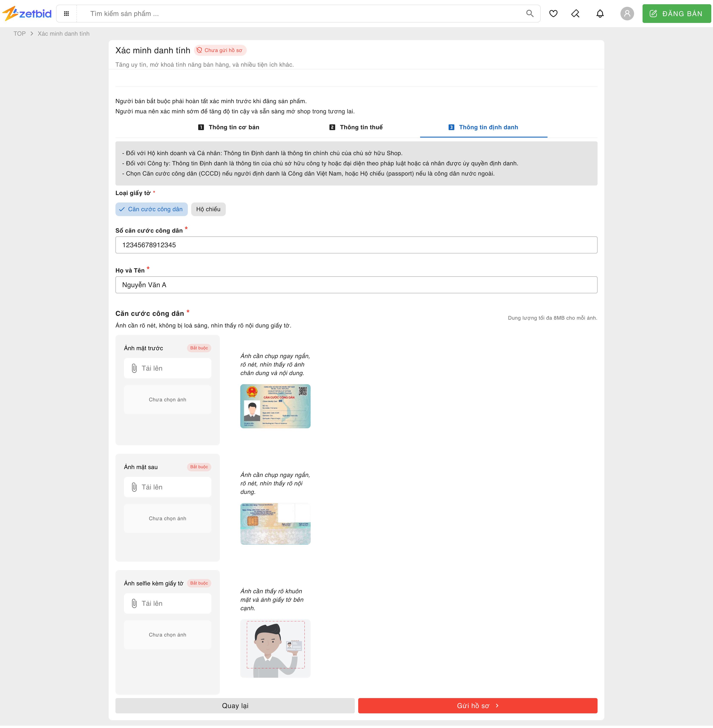Click the 'Xác minh danh tính' page heading
This screenshot has height=728, width=713.
[x=153, y=51]
